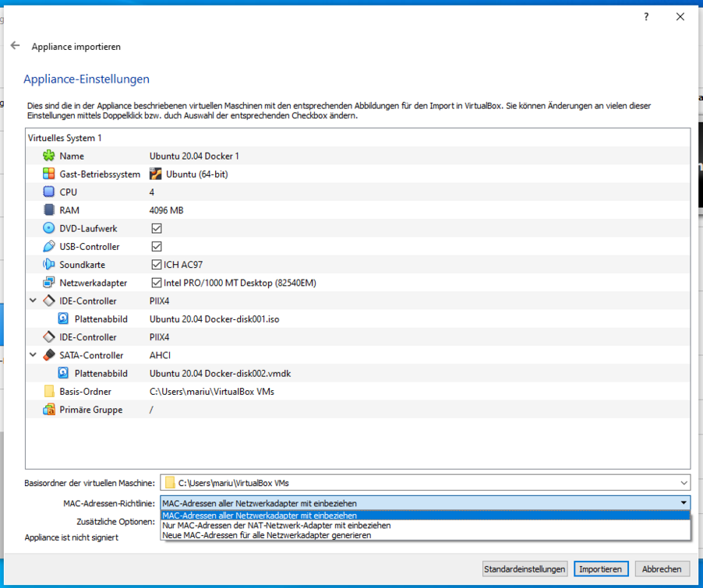703x588 pixels.
Task: Toggle the USB-Controller checkbox
Action: click(156, 247)
